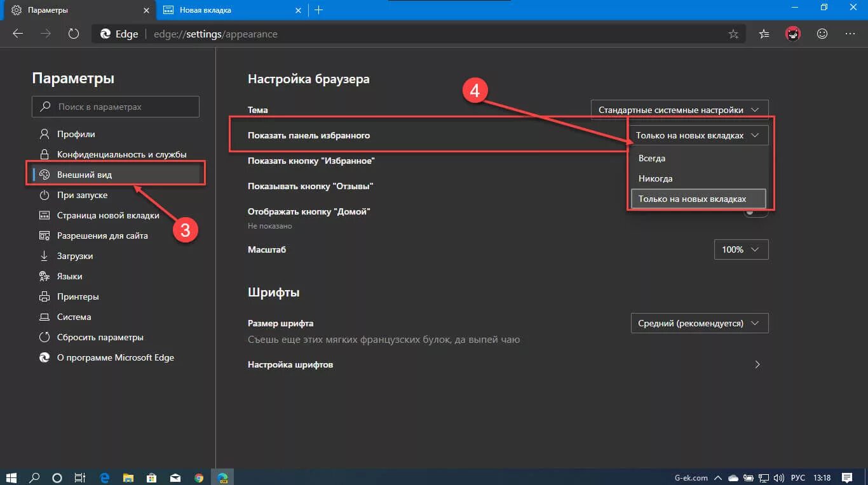868x485 pixels.
Task: Open the Mail app from the taskbar
Action: click(x=175, y=477)
